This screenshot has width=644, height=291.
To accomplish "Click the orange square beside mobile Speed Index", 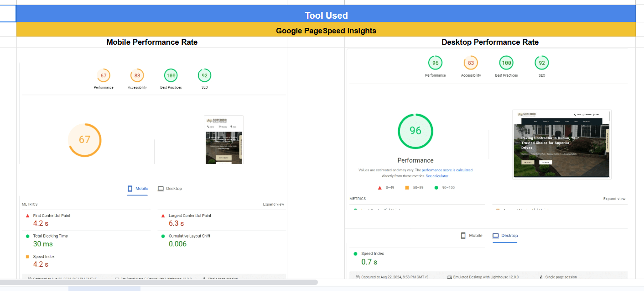I will coord(27,257).
